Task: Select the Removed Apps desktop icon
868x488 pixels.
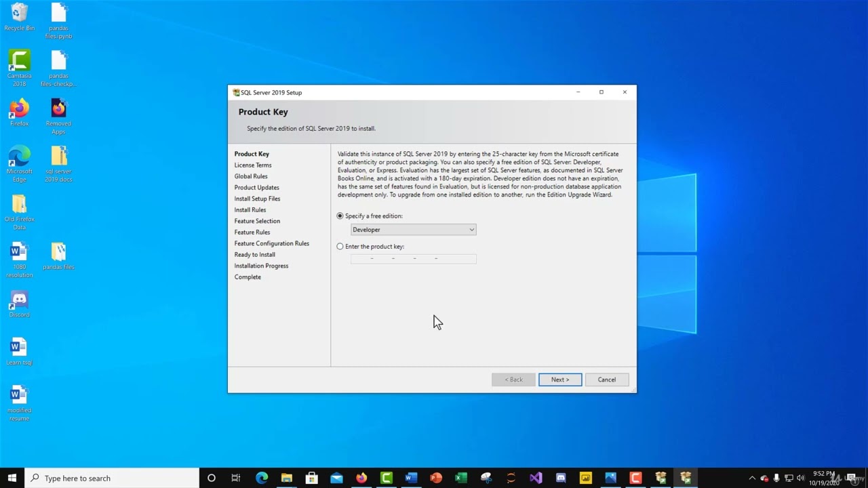Action: tap(59, 117)
